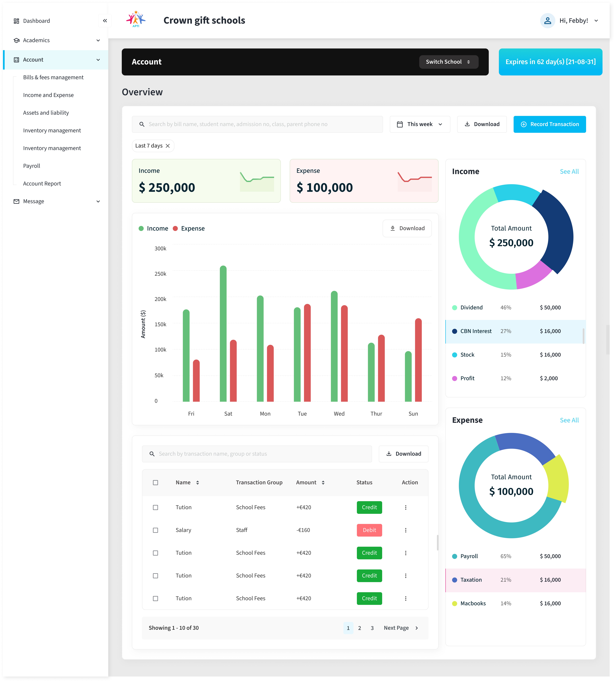Collapse the sidebar with double-chevron icon
This screenshot has width=616, height=682.
(x=105, y=21)
